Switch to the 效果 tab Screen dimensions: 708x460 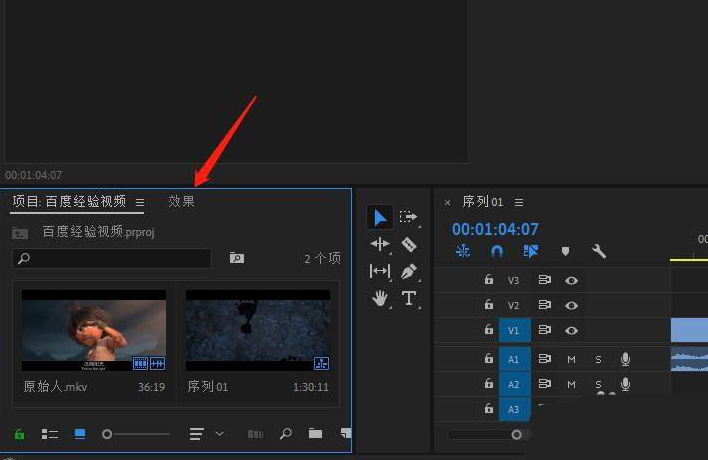pyautogui.click(x=181, y=202)
